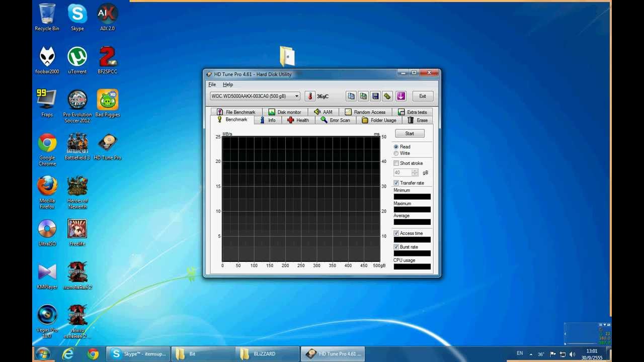Image resolution: width=644 pixels, height=362 pixels.
Task: Switch to the File Benchmark tab
Action: 236,112
